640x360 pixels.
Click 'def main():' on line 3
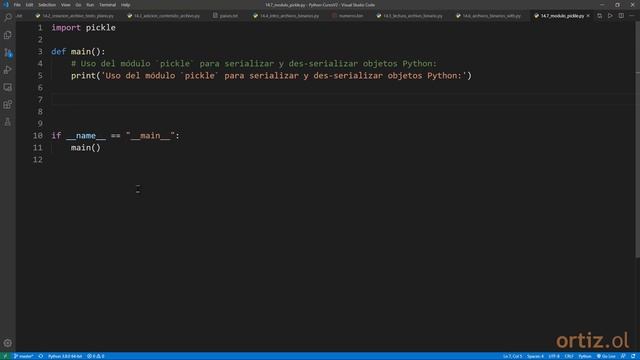(x=78, y=52)
